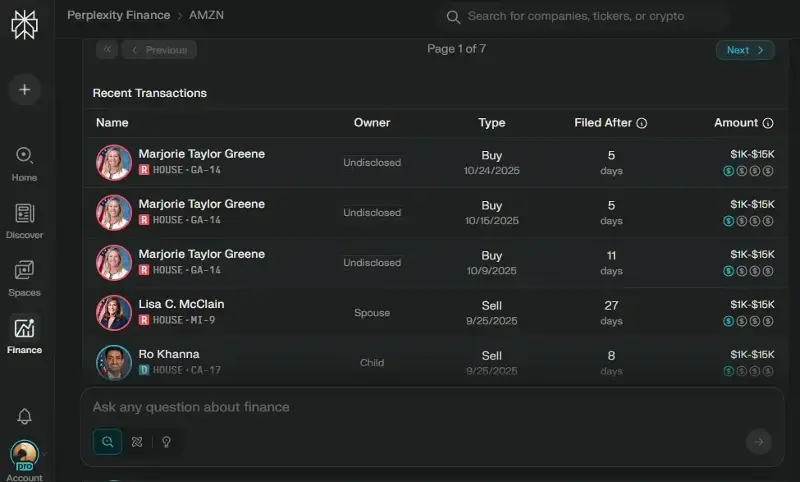Jump to first page double-chevron button

tap(107, 49)
